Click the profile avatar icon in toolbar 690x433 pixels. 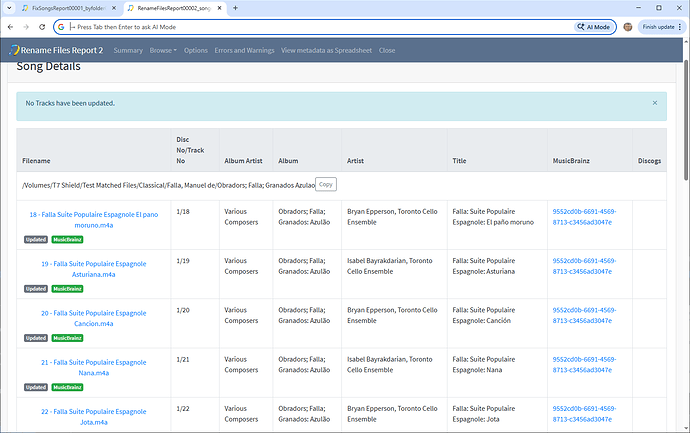(x=627, y=27)
